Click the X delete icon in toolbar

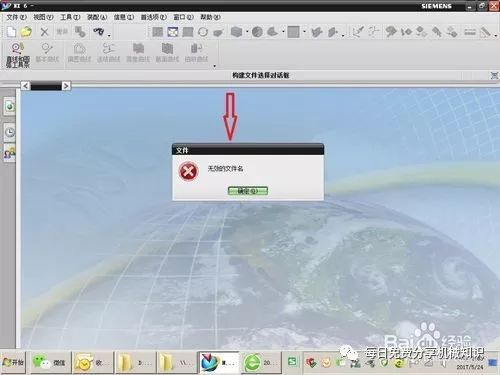44,32
